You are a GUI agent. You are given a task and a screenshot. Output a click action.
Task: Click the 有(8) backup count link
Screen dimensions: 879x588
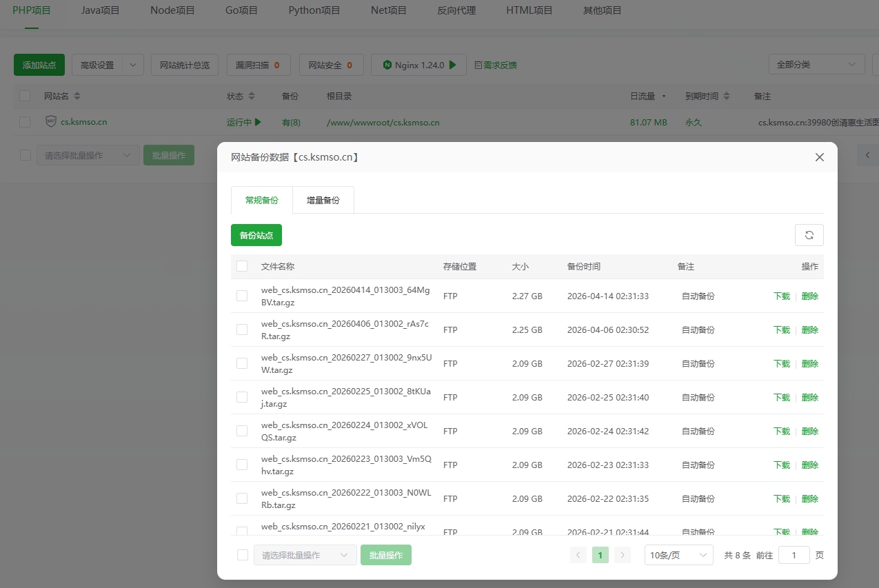[x=291, y=122]
